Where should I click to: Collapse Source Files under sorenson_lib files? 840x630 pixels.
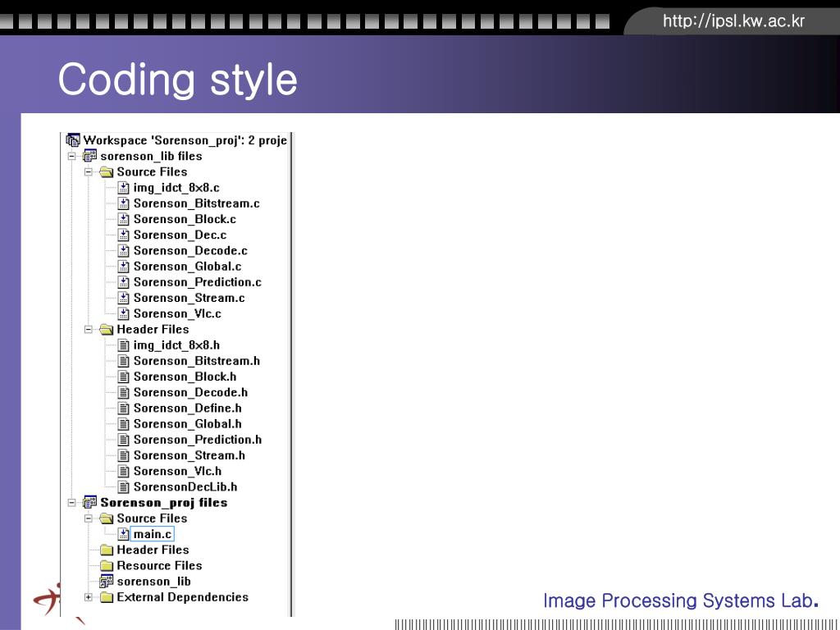[89, 172]
